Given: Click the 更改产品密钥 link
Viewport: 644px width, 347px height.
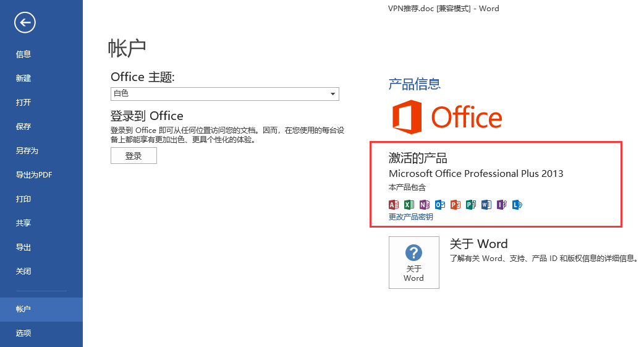Looking at the screenshot, I should click(411, 216).
